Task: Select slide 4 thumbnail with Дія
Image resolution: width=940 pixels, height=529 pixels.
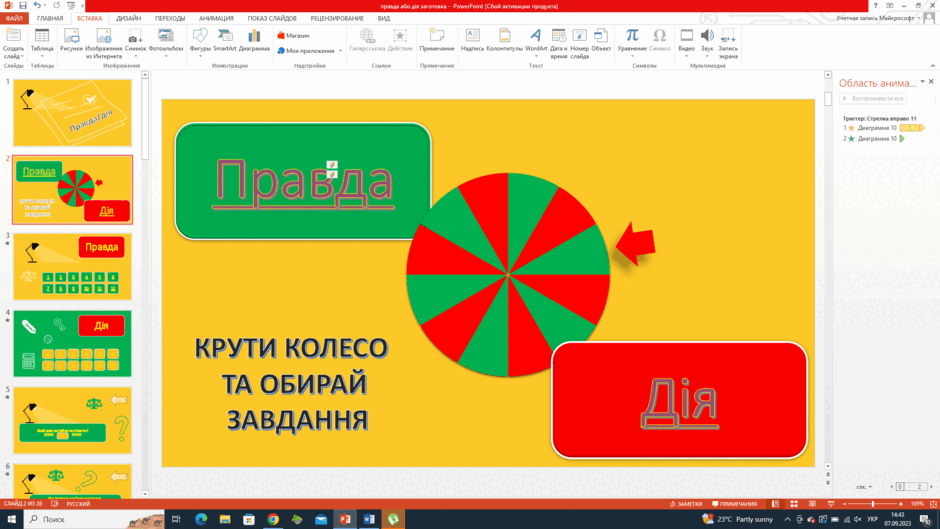Action: (x=73, y=344)
